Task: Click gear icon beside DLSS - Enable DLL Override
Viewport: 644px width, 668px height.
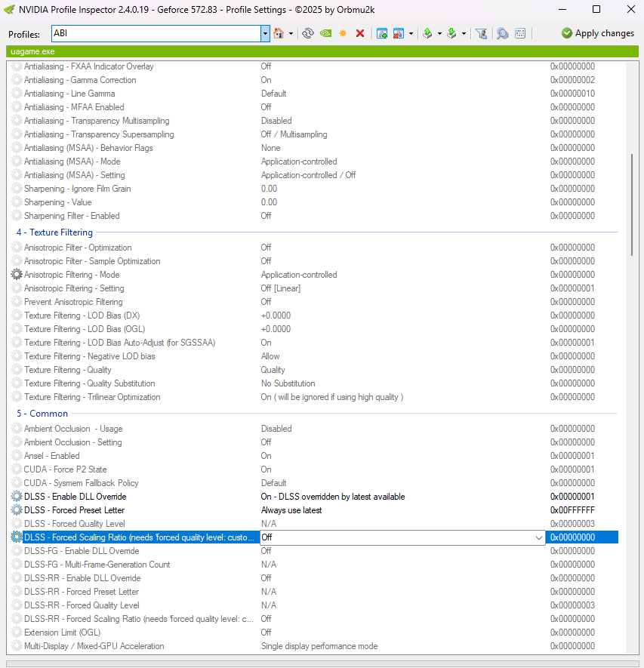Action: coord(17,497)
